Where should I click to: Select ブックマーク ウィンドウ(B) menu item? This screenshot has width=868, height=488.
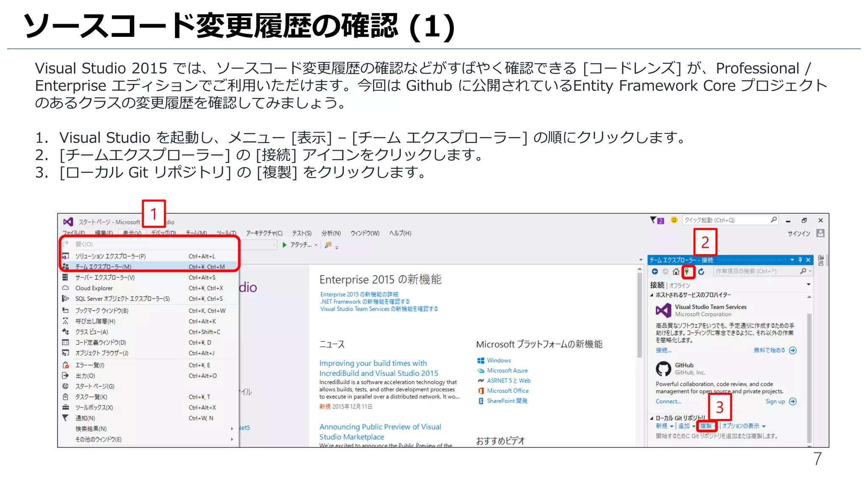click(149, 311)
